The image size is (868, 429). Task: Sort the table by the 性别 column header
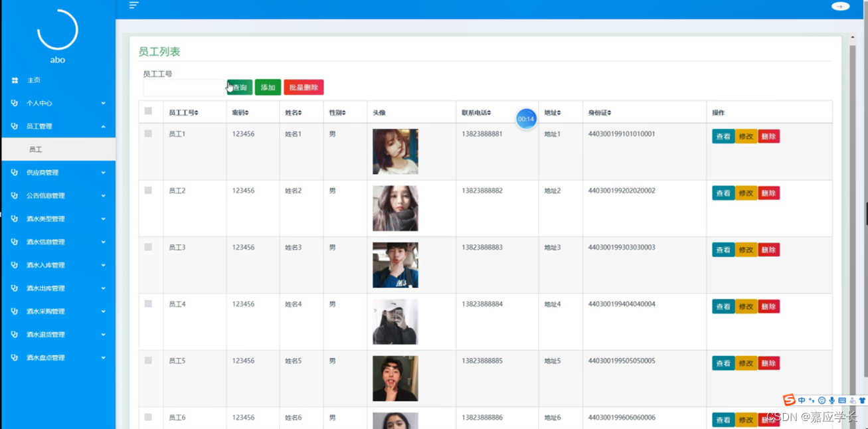(337, 113)
